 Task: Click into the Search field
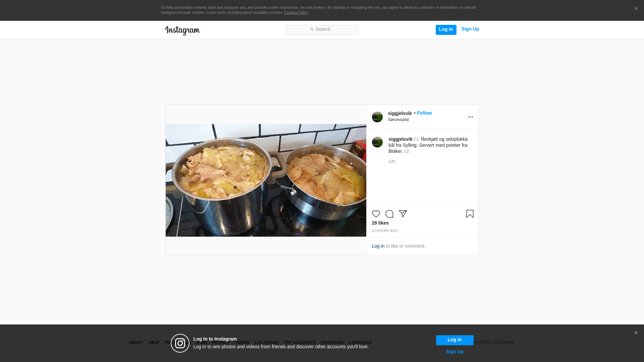point(322,29)
